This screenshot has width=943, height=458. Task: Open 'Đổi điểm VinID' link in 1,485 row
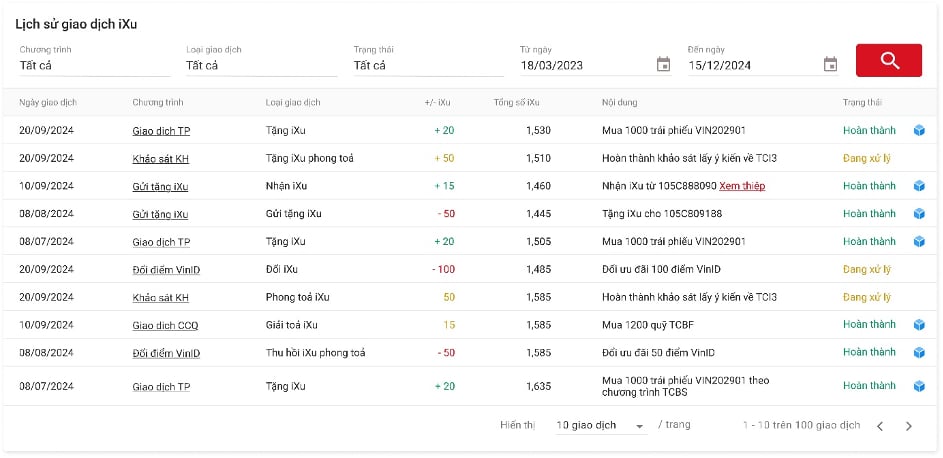tap(166, 270)
